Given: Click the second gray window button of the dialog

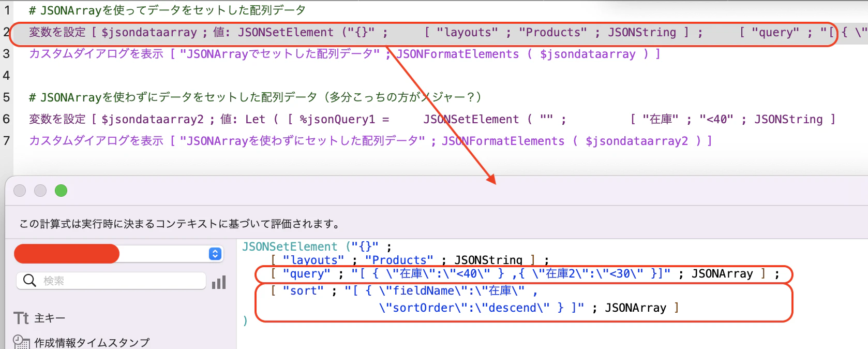Looking at the screenshot, I should (x=40, y=191).
